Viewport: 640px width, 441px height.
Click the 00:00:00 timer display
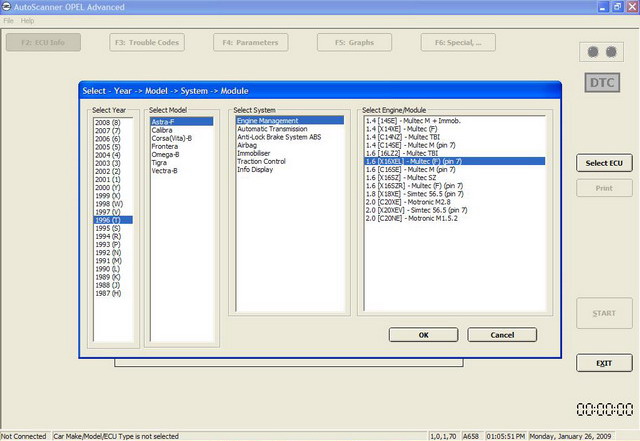point(604,409)
